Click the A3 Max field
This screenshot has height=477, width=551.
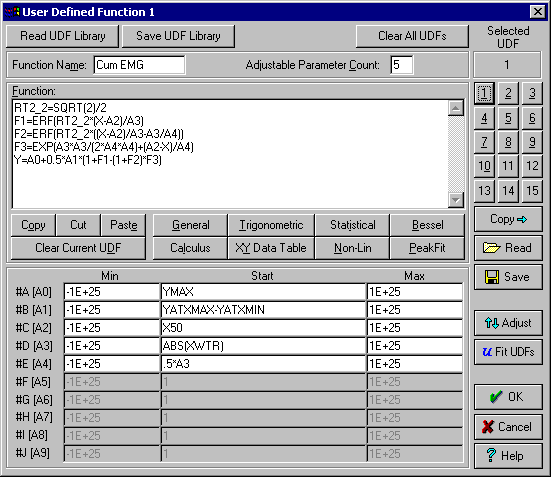[x=415, y=346]
